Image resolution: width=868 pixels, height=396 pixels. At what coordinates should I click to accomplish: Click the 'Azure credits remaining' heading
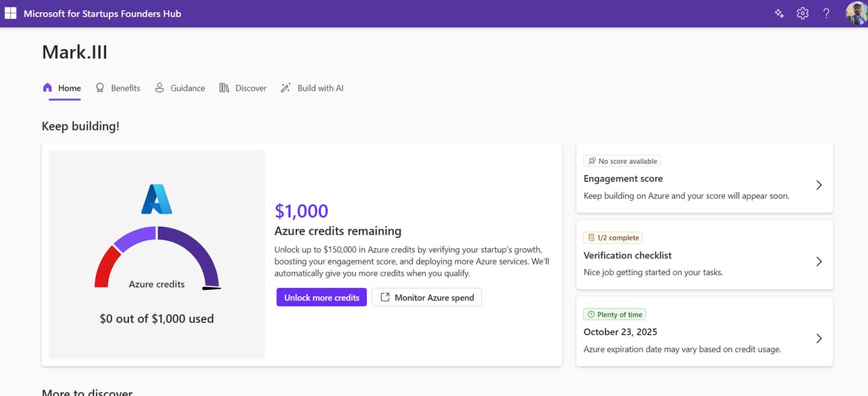click(338, 231)
